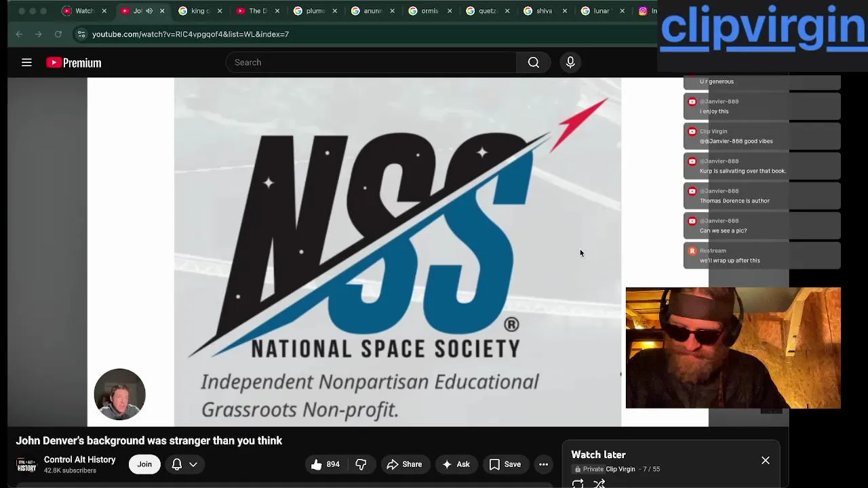The image size is (868, 488).
Task: Share the John Denver video
Action: [405, 464]
